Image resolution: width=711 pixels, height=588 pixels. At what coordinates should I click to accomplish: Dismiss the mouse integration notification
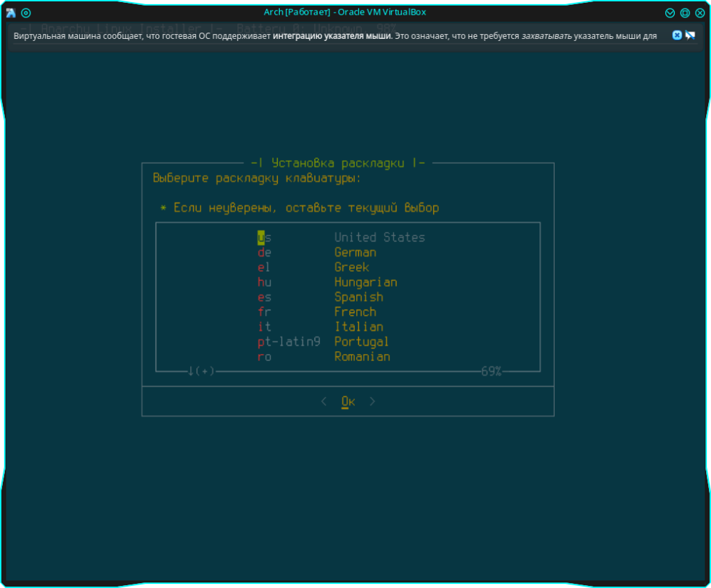[677, 35]
